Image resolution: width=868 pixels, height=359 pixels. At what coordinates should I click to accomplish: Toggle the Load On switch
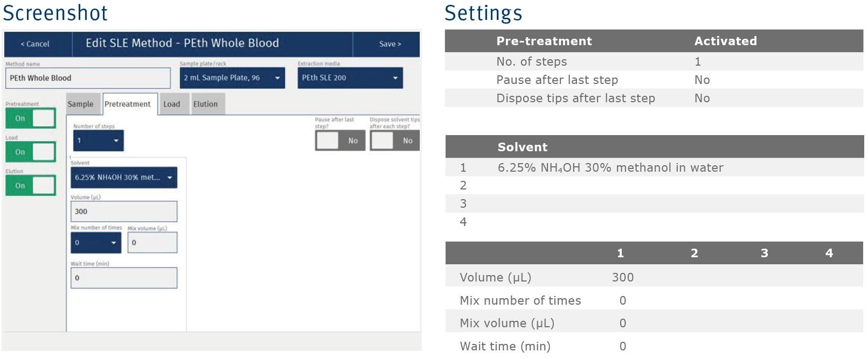[x=31, y=152]
